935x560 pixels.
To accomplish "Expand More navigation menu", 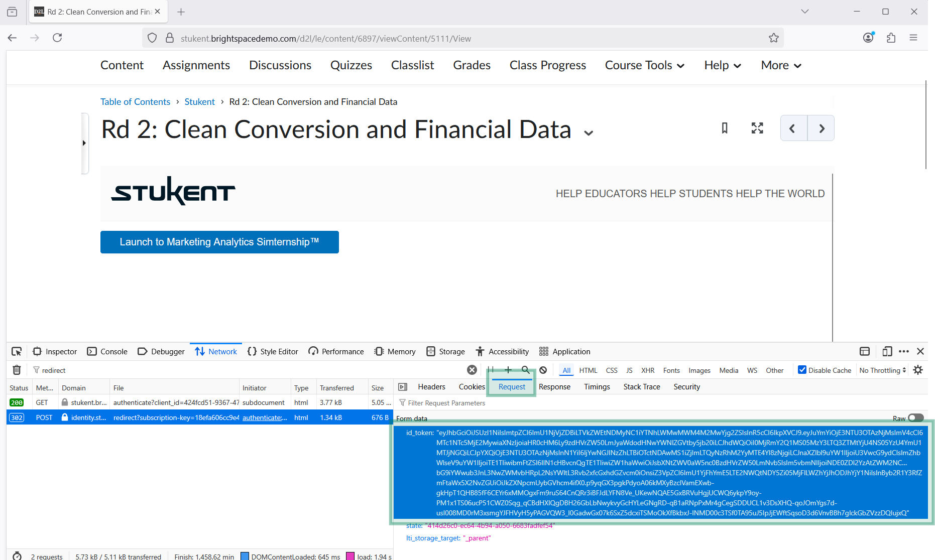I will coord(781,65).
